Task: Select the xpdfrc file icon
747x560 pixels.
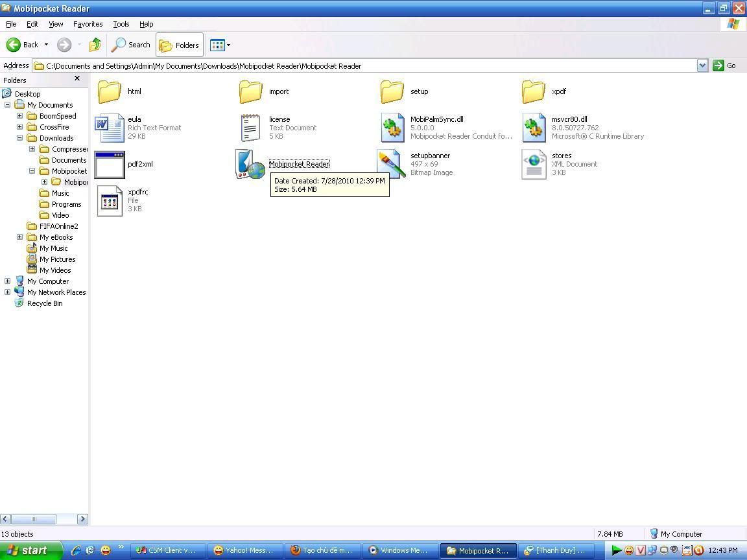Action: click(x=110, y=200)
